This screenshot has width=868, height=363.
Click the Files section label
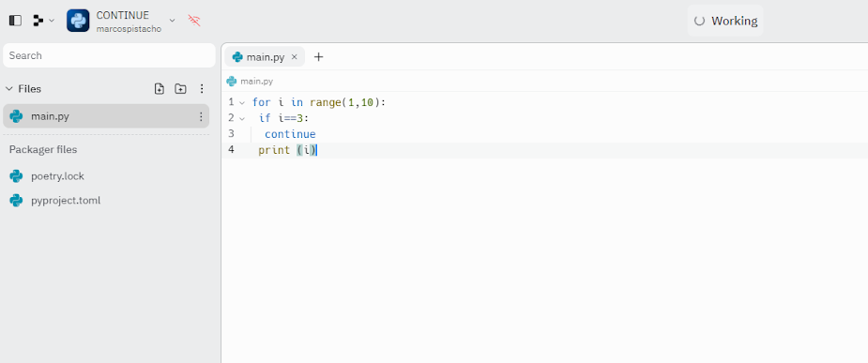click(x=29, y=88)
